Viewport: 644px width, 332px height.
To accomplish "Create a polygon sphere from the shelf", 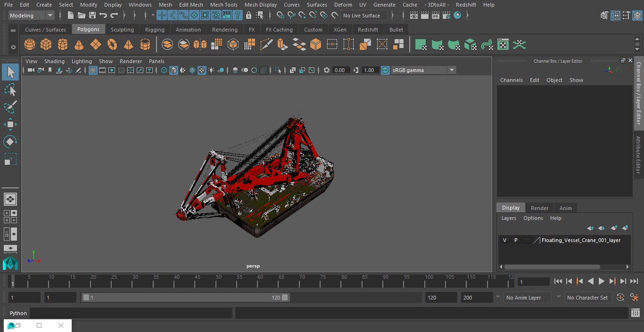I will tap(30, 45).
